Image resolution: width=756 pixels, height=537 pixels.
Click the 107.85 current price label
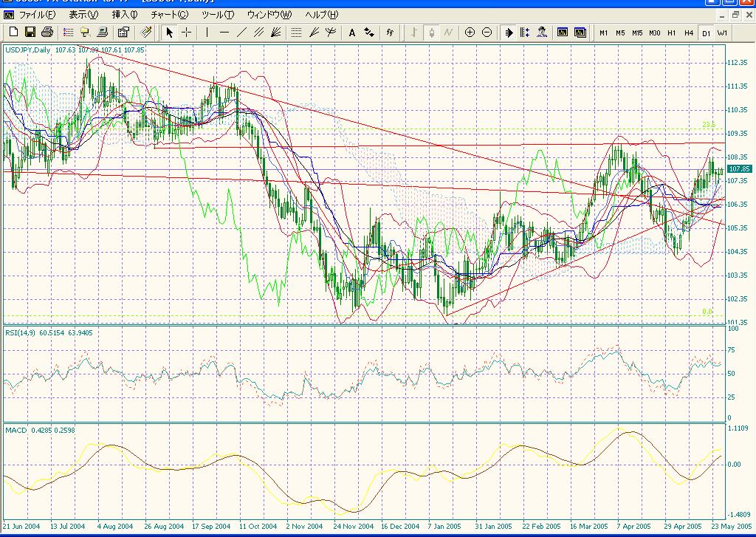tap(738, 168)
